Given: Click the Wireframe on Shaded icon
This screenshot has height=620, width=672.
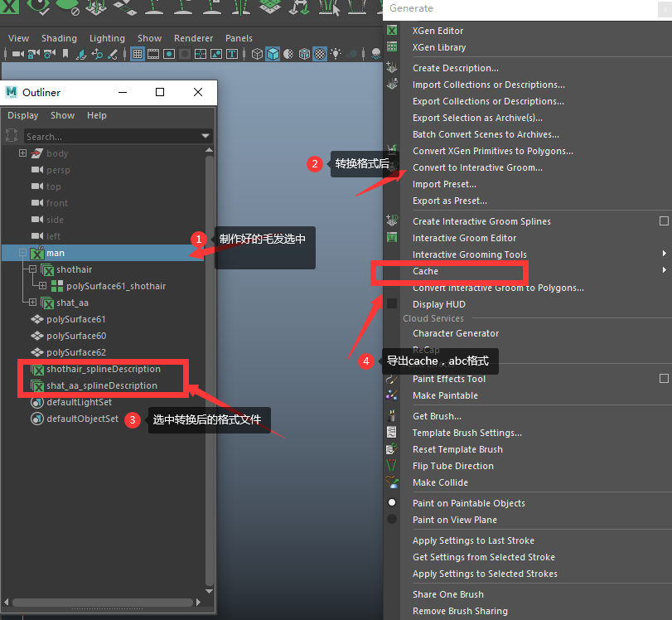Looking at the screenshot, I should point(304,54).
